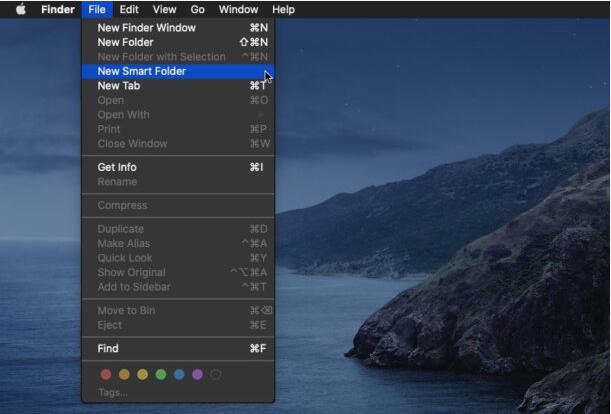Open the Apple menu logo
611x414 pixels.
click(20, 9)
